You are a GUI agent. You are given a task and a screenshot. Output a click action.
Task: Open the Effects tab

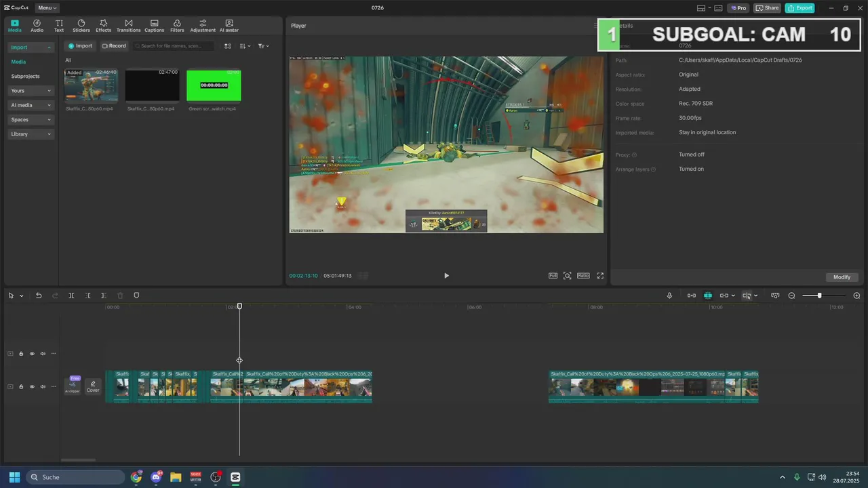click(x=103, y=26)
